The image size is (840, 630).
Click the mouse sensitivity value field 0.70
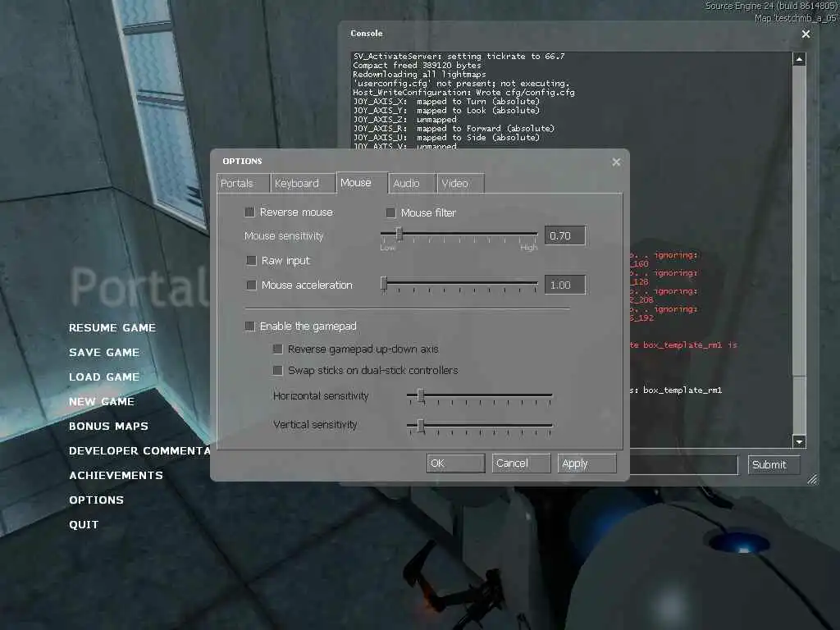point(564,235)
